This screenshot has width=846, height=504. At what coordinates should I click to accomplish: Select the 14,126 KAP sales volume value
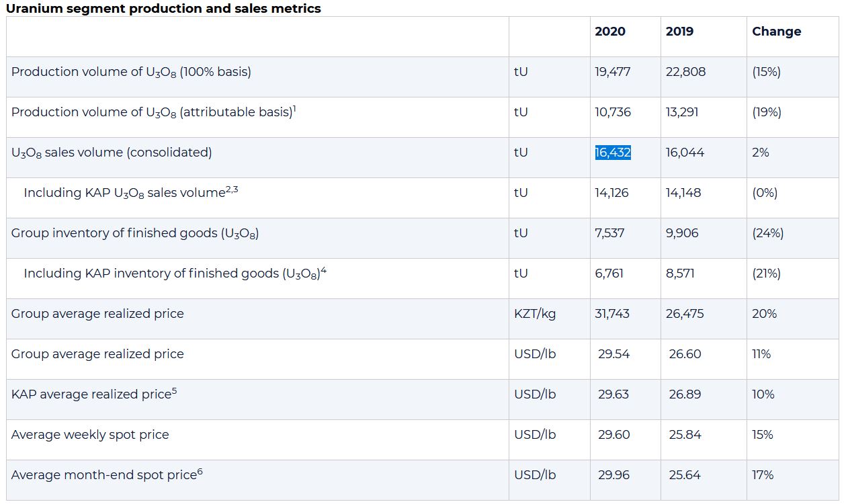tap(612, 193)
